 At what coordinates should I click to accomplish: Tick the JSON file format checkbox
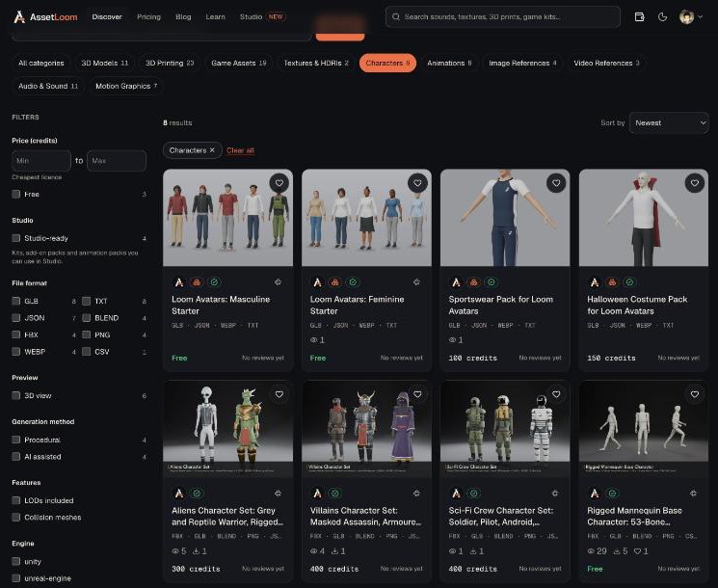16,318
